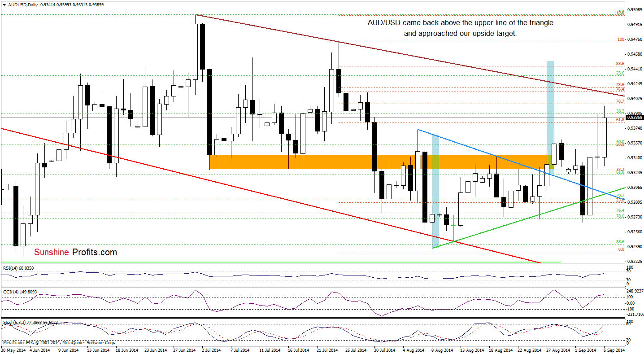This screenshot has height=354, width=644.
Task: Click the 0.93235 price axis value
Action: tap(634, 173)
